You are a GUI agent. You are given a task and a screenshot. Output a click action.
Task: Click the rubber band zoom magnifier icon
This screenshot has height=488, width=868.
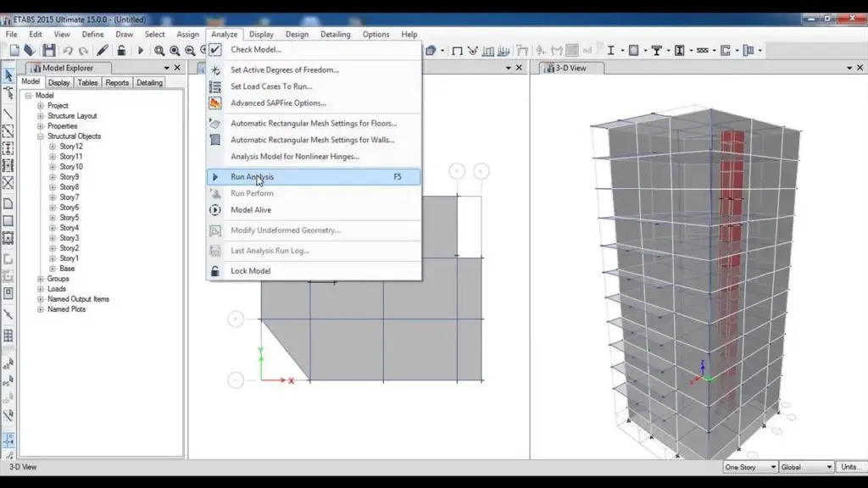(x=159, y=51)
